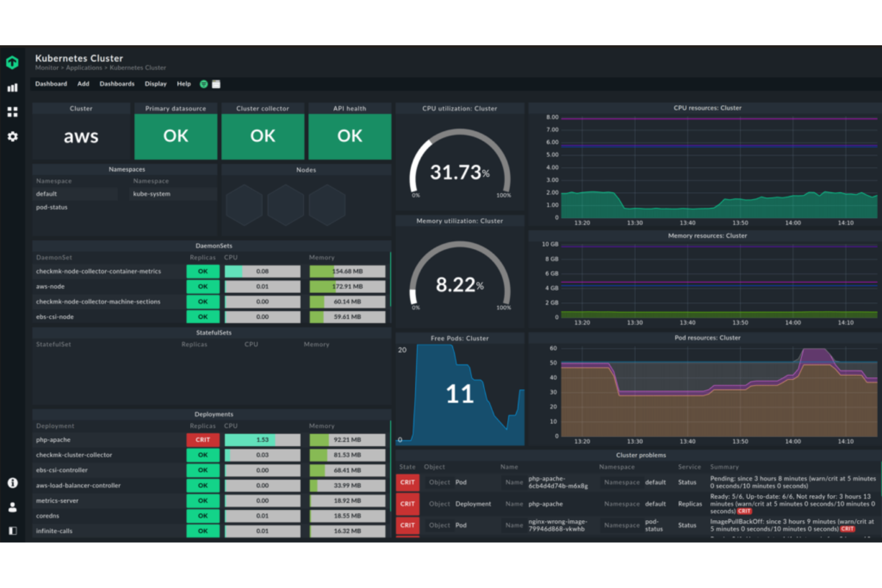Open the Setup gear in the sidebar
882x588 pixels.
[13, 137]
